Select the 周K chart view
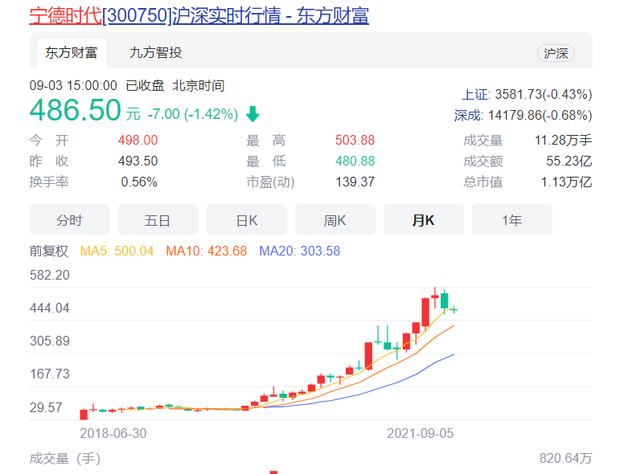This screenshot has width=640, height=474. pos(335,219)
